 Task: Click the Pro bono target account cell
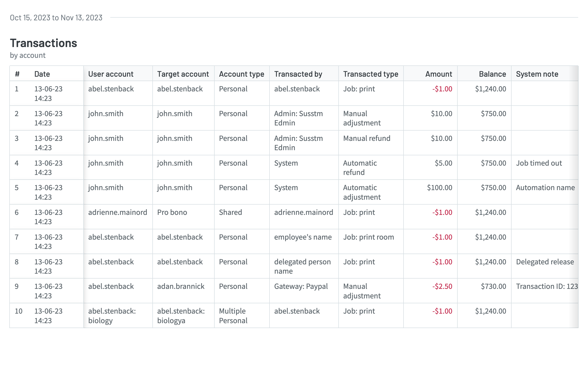point(172,212)
